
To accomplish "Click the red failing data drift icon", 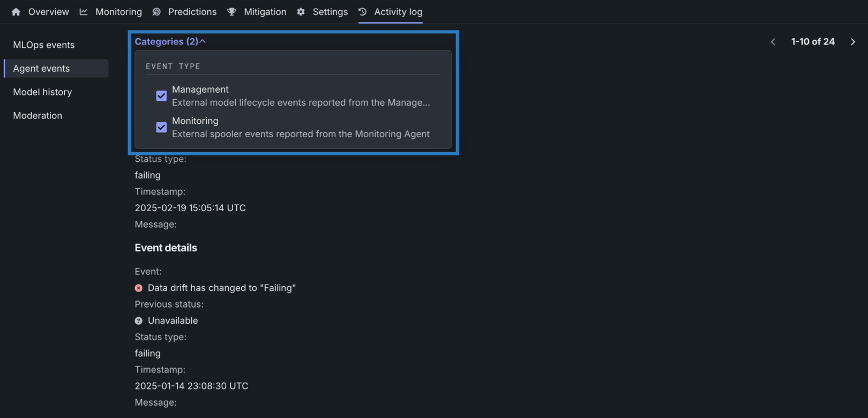I will [139, 288].
